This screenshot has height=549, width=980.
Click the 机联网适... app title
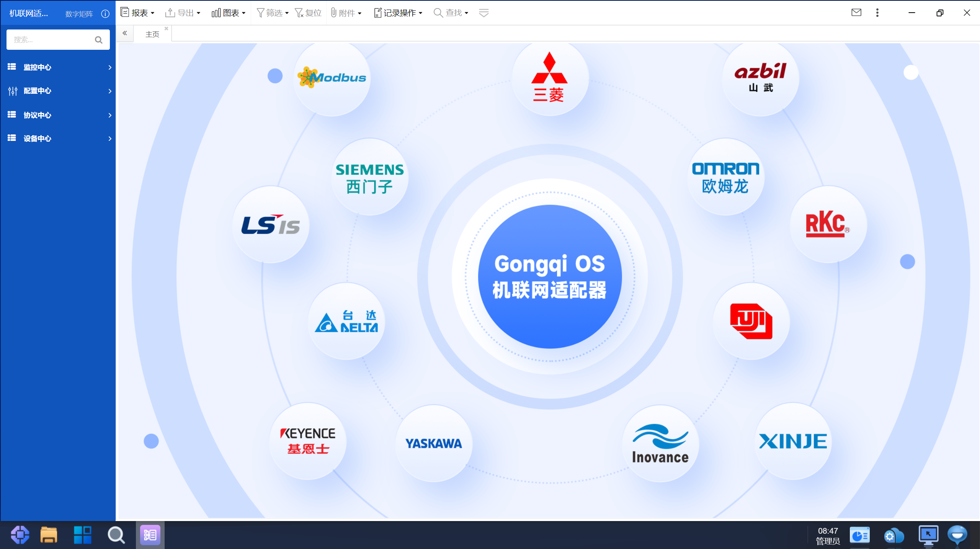[x=29, y=13]
